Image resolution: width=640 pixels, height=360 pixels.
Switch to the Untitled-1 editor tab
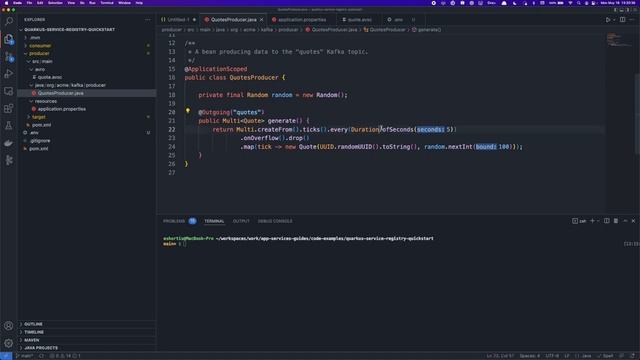tap(178, 20)
